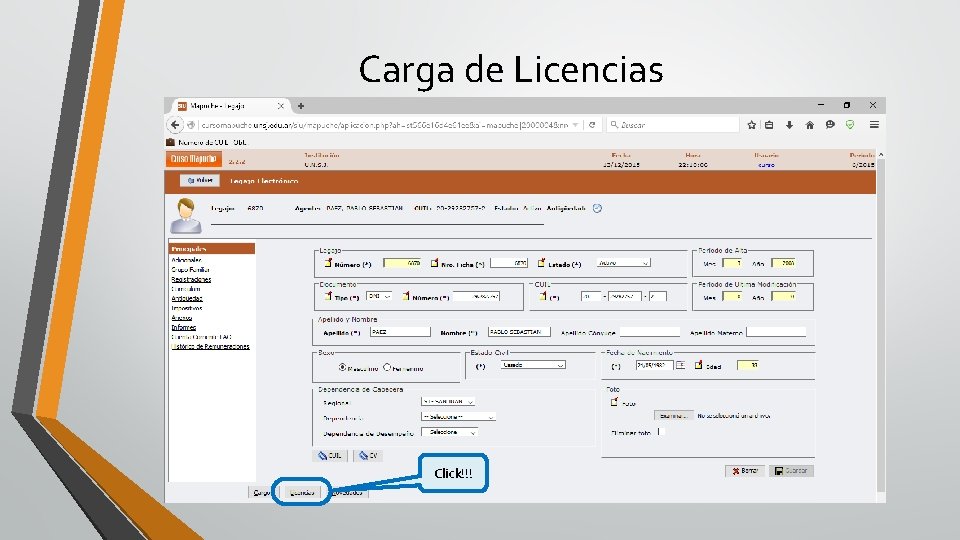This screenshot has width=960, height=540.
Task: Click the edit icon beside Legajo Número
Action: click(x=328, y=263)
